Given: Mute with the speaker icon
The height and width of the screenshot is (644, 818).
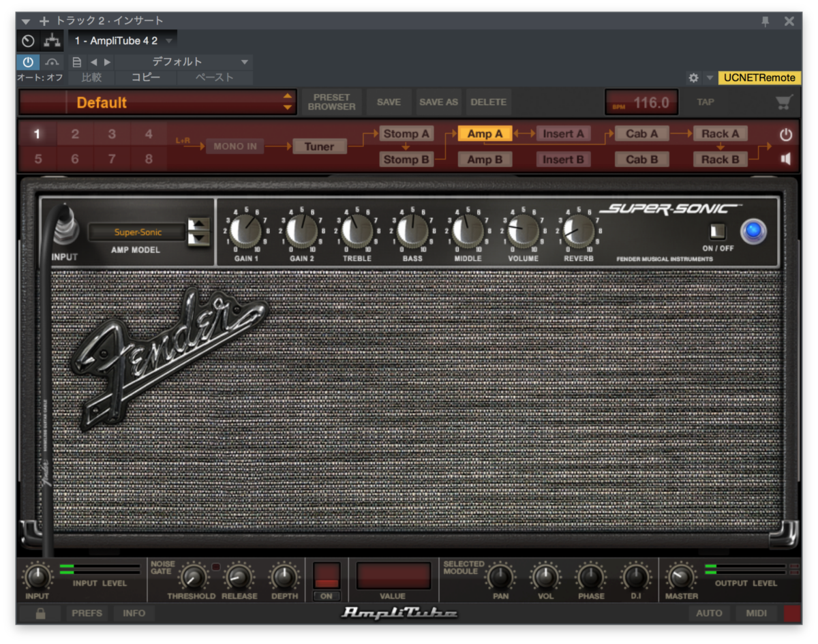Looking at the screenshot, I should (x=786, y=159).
